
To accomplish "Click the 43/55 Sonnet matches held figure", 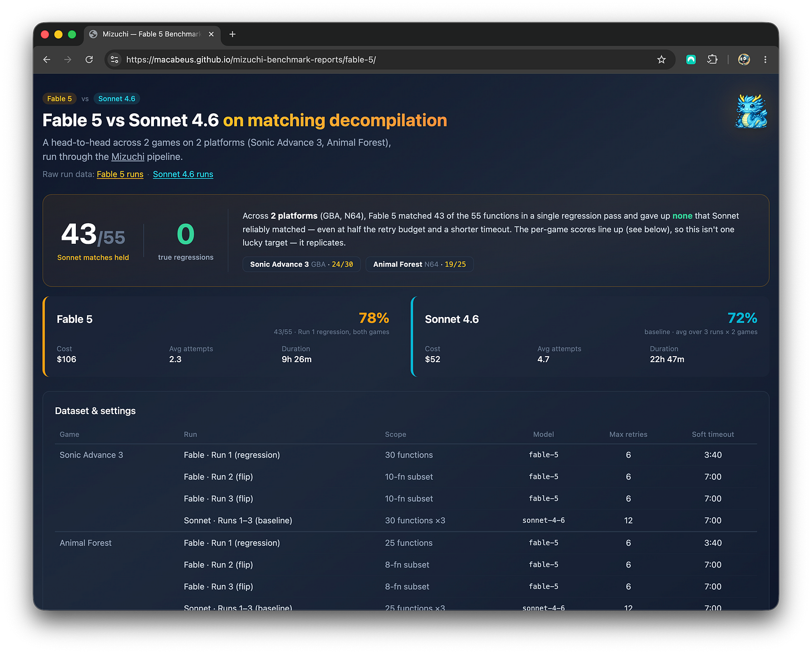I will (x=93, y=241).
